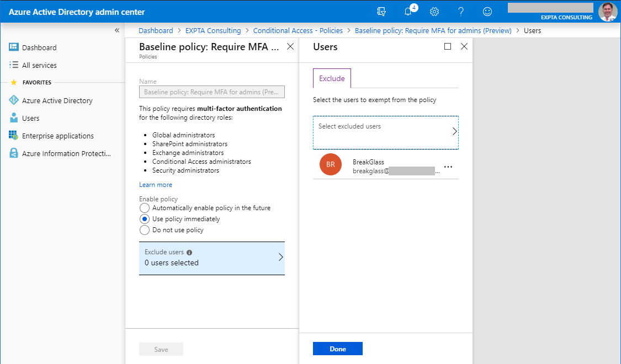Click the Azure Active Directory diamond icon
Viewport: 621px width, 364px height.
pyautogui.click(x=13, y=100)
